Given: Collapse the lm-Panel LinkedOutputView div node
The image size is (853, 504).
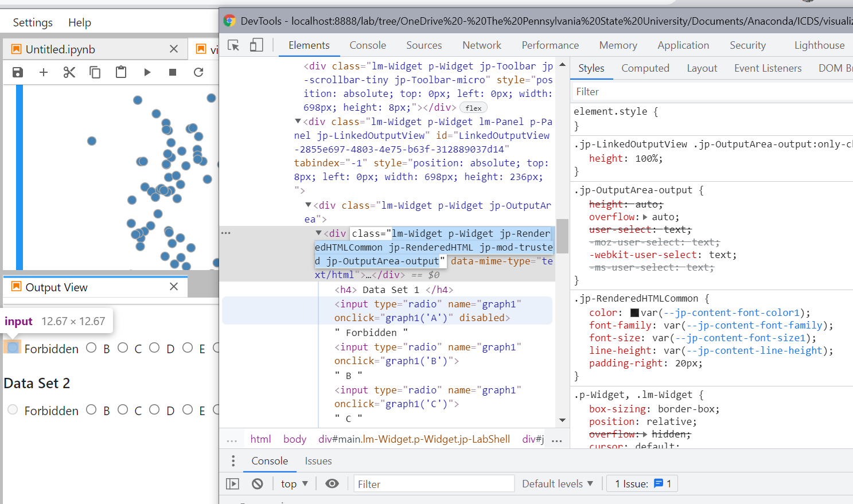Looking at the screenshot, I should (298, 122).
